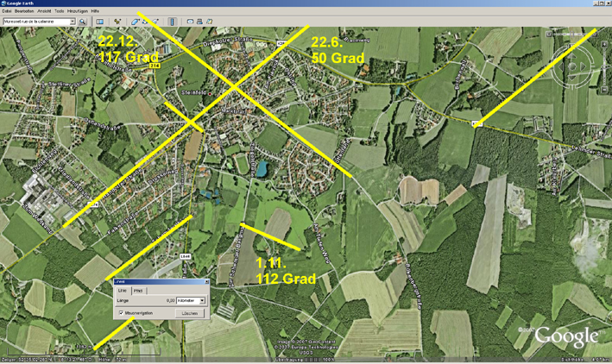The width and height of the screenshot is (612, 364).
Task: Click the print icon
Action: click(x=199, y=22)
